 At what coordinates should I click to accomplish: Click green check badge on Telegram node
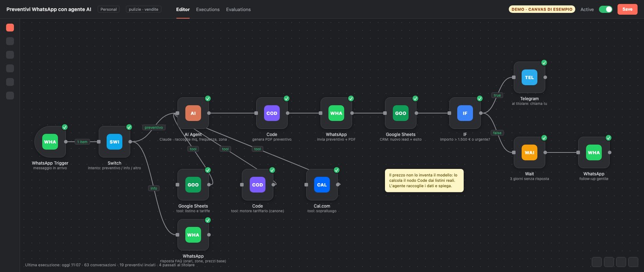click(x=544, y=63)
